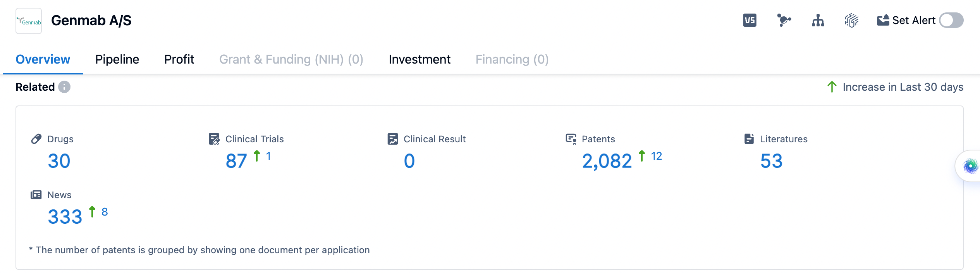Click the fingerprint pattern icon
This screenshot has height=273, width=980.
coord(851,20)
